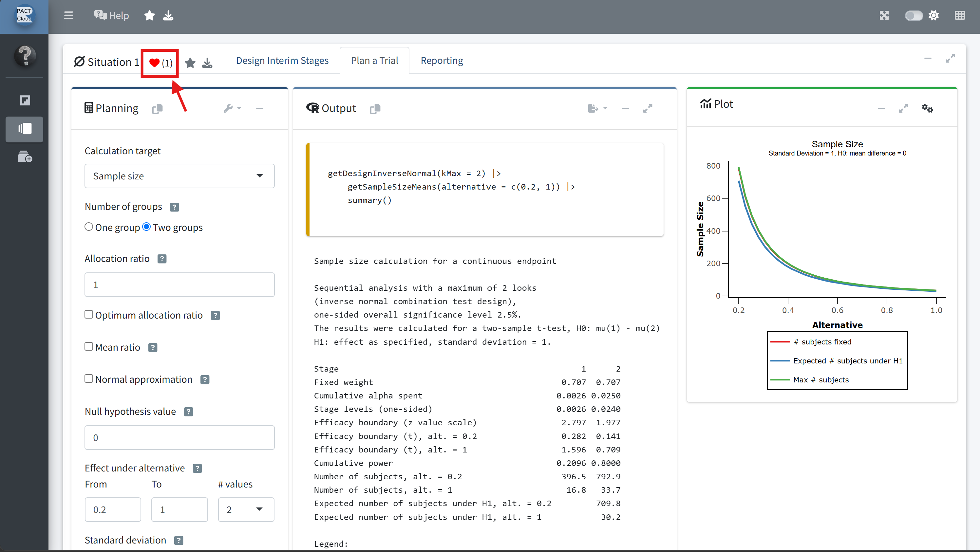Copy Planning panel with duplicate icon

(x=158, y=109)
